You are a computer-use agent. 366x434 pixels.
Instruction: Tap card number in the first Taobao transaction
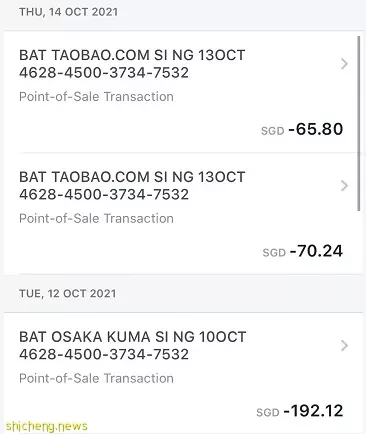pos(104,73)
